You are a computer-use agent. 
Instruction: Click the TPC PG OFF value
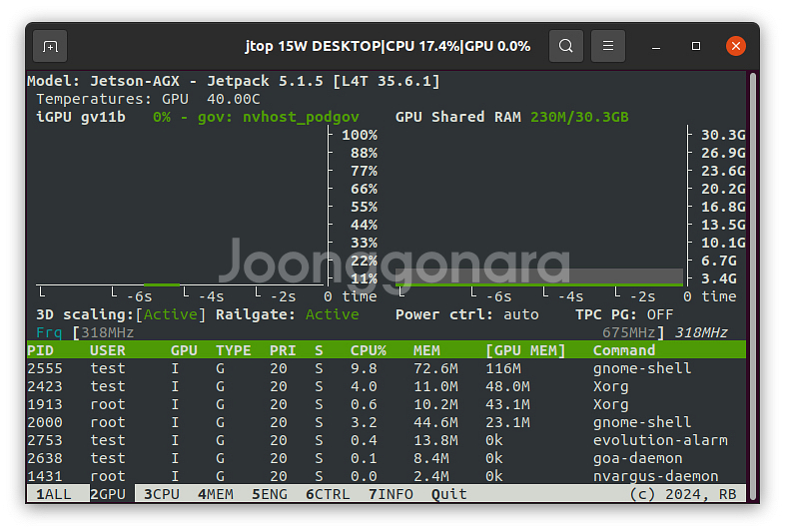(660, 314)
